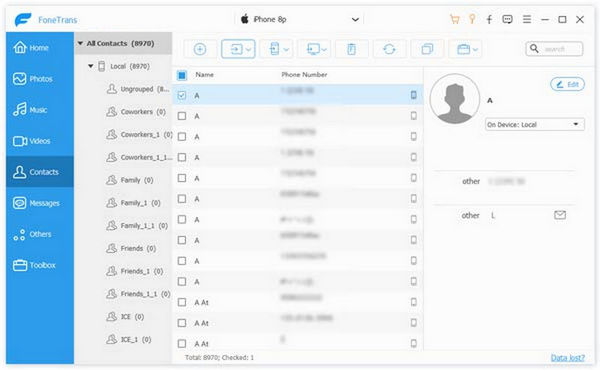This screenshot has height=370, width=600.
Task: Select Ungrouped contact group
Action: point(138,89)
